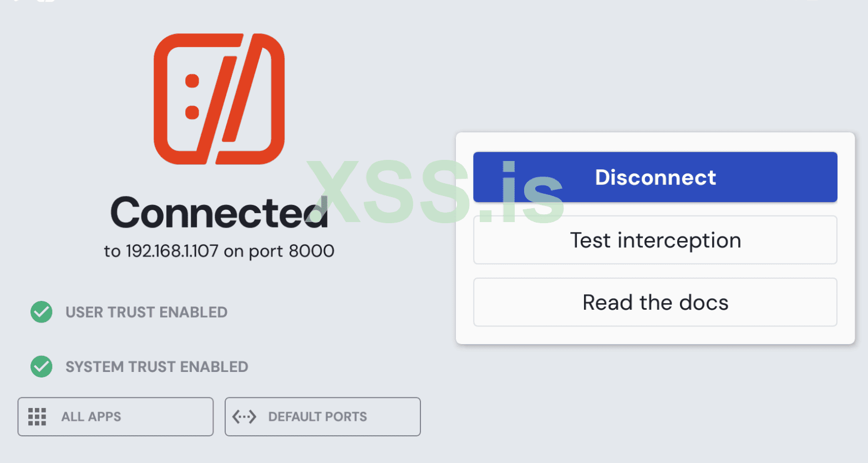Viewport: 868px width, 463px height.
Task: Click the arrows icon in Default Ports
Action: (x=244, y=416)
